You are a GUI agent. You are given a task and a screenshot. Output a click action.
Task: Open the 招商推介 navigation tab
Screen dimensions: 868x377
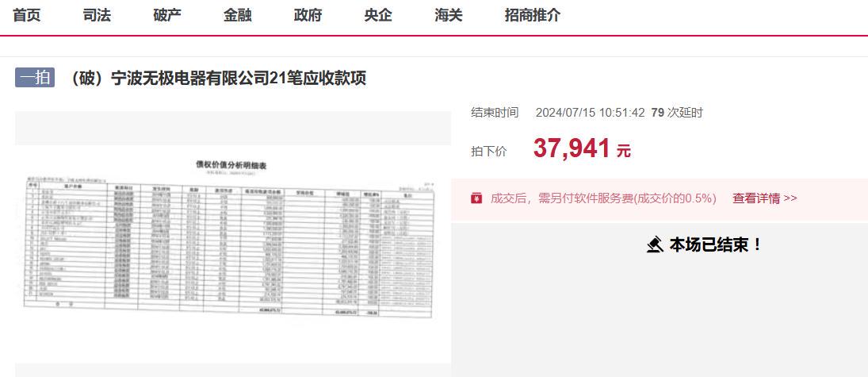point(533,16)
